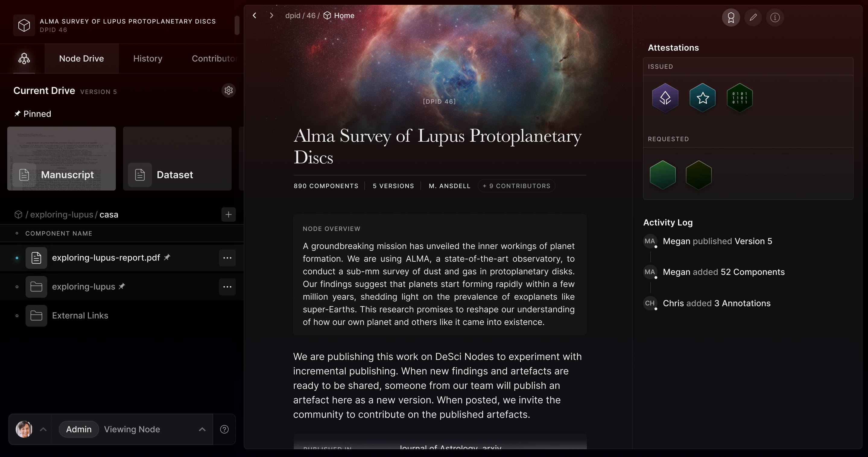Click the pencil edit icon
Viewport: 868px width, 457px height.
[x=753, y=17]
